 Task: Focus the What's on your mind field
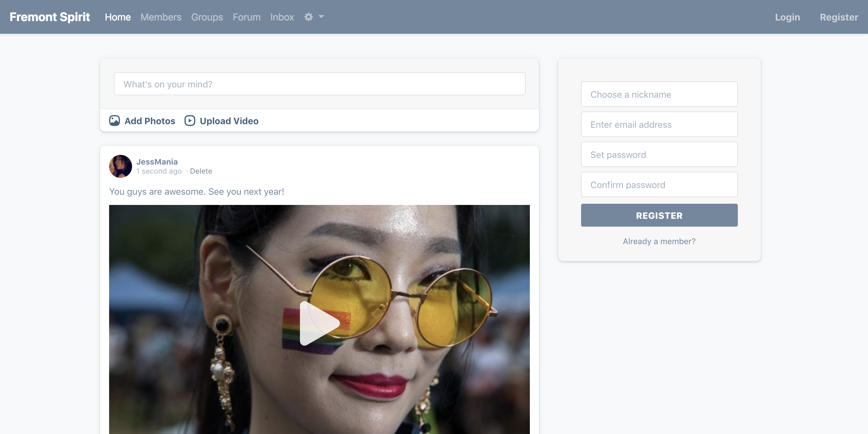click(x=319, y=84)
